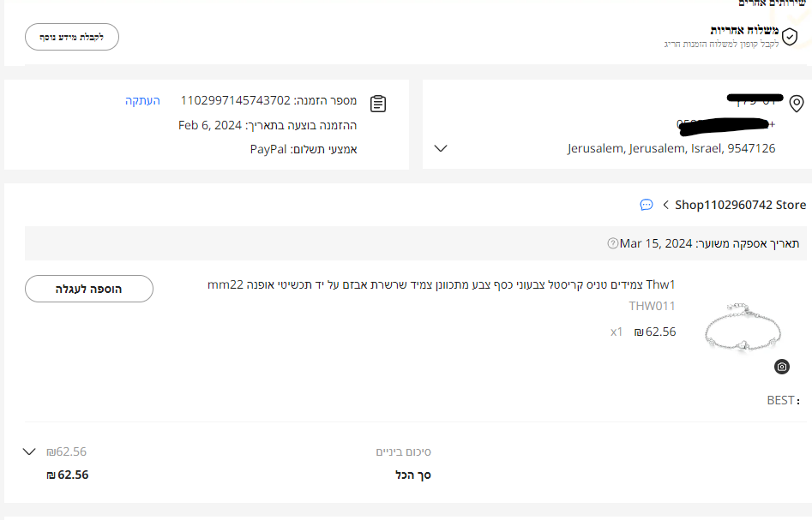
Task: Click the העתקה copy link
Action: (x=142, y=101)
